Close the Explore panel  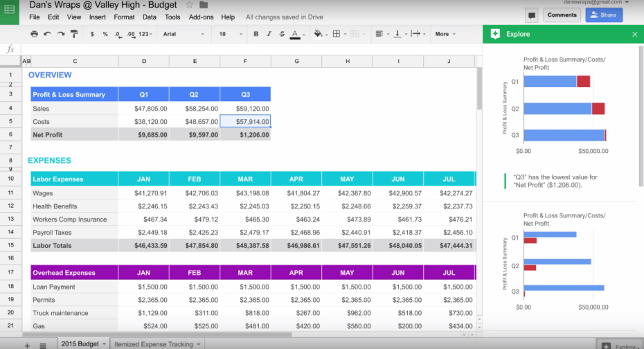pos(634,35)
